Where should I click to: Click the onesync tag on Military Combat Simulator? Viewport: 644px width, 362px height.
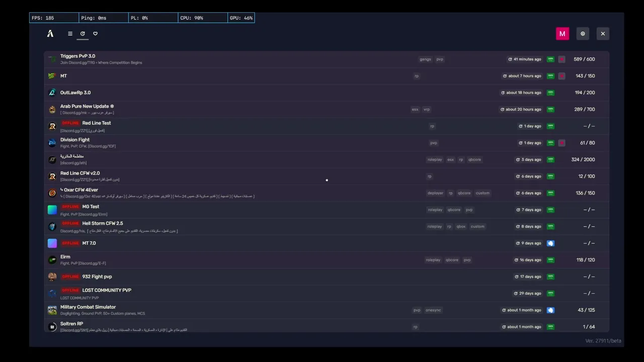[433, 310]
